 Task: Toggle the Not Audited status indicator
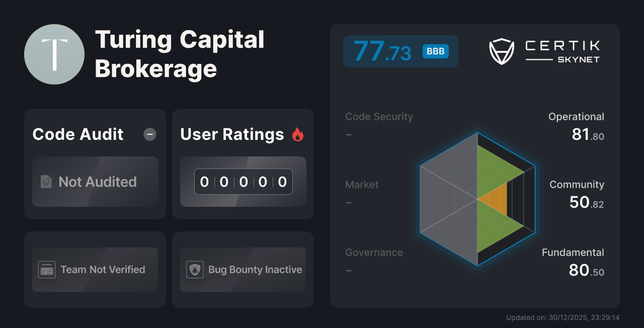point(95,182)
